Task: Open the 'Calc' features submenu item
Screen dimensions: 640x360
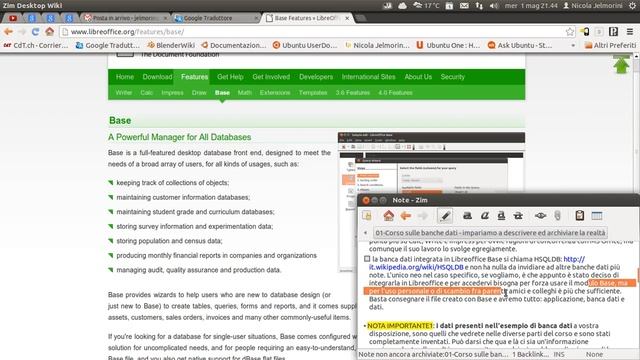Action: [x=147, y=93]
